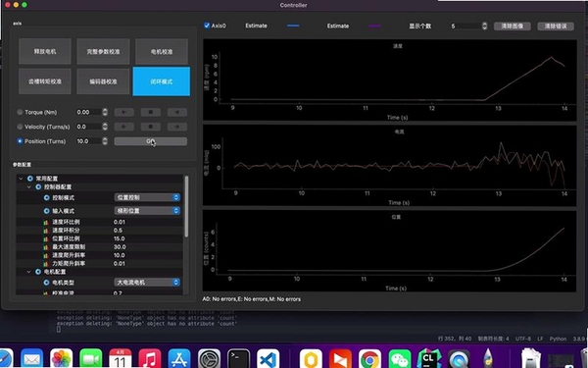Click the gear icon beside 电机类型
The height and width of the screenshot is (368, 588).
[46, 283]
